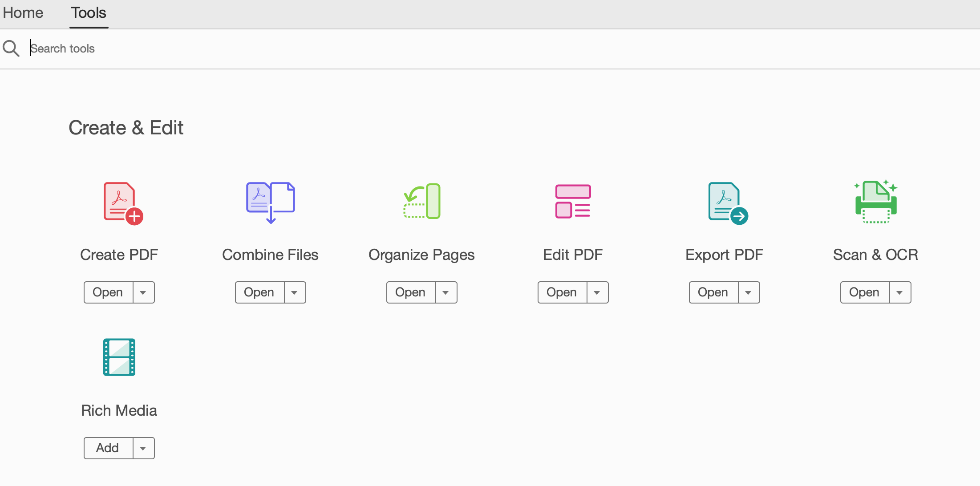
Task: Open the Edit PDF tool
Action: [x=561, y=292]
